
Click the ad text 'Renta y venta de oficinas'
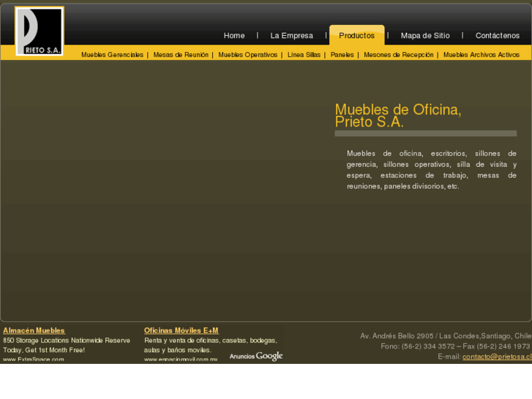[210, 340]
